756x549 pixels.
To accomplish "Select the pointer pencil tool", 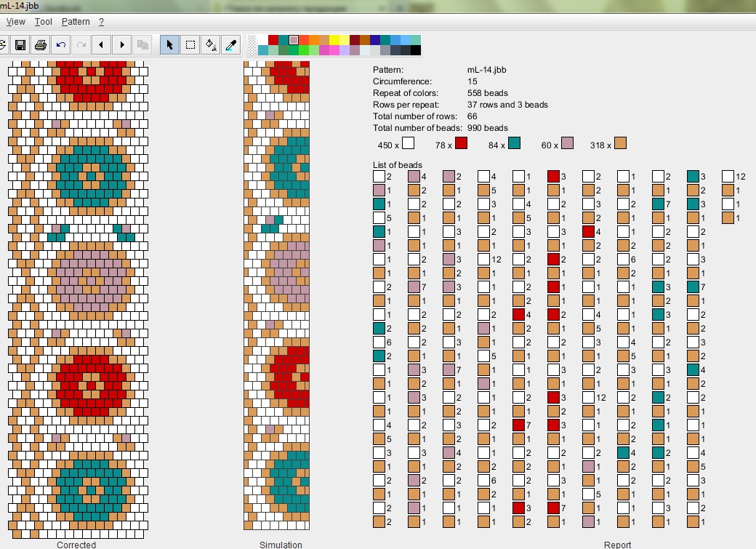I will coord(169,45).
